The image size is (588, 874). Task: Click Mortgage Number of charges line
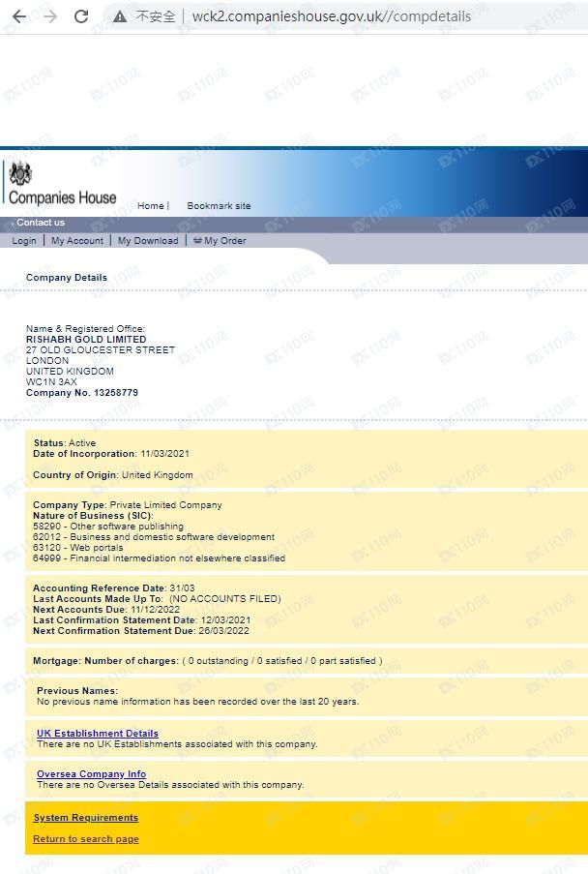208,661
